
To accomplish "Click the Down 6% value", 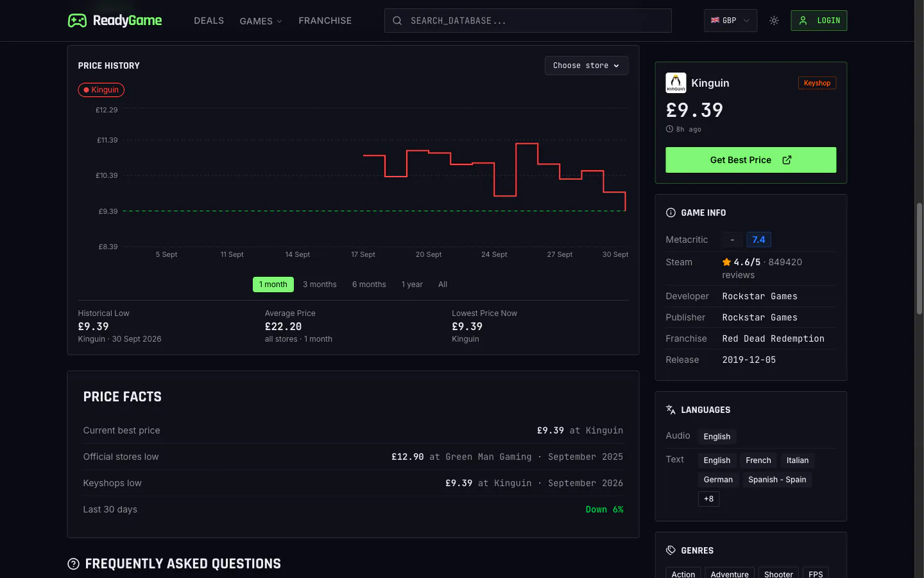I will click(x=604, y=509).
